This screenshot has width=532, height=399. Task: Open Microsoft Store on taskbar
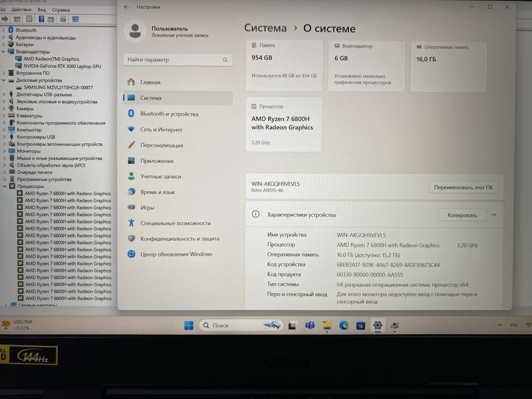(361, 326)
